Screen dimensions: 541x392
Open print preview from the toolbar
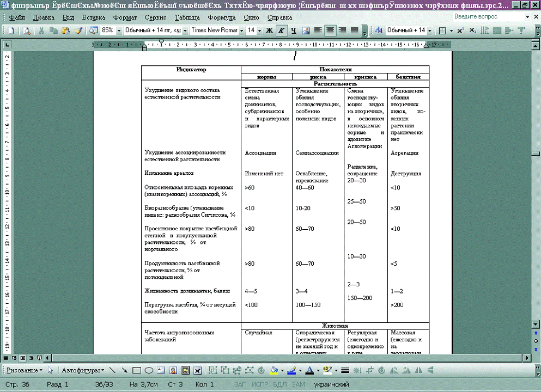pos(26,30)
